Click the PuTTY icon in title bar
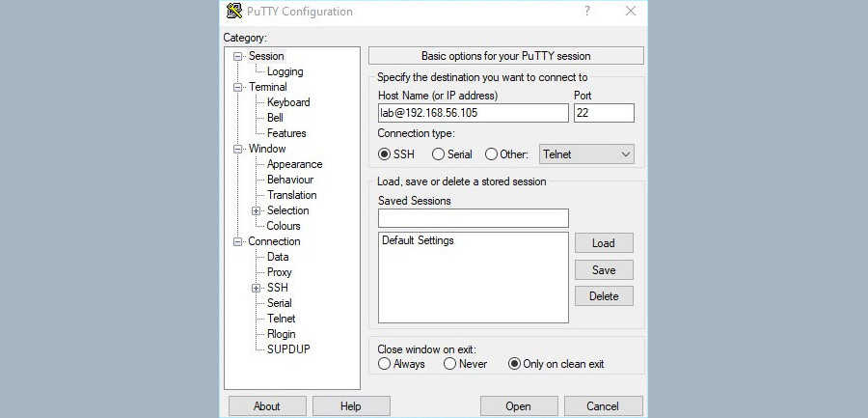Image resolution: width=868 pixels, height=418 pixels. tap(234, 11)
